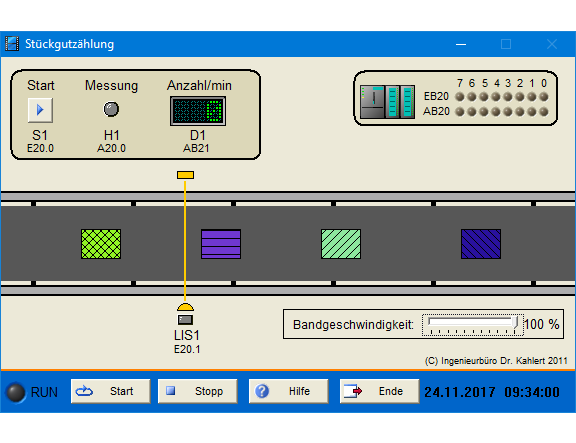This screenshot has width=576, height=443.
Task: Click the purple horizontally striped package
Action: (x=221, y=244)
